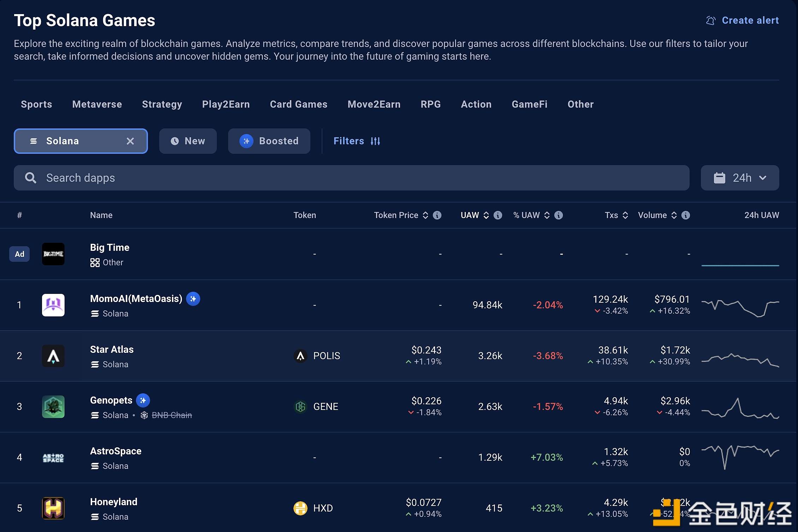
Task: Click the Big Time advertisement icon
Action: coord(53,254)
